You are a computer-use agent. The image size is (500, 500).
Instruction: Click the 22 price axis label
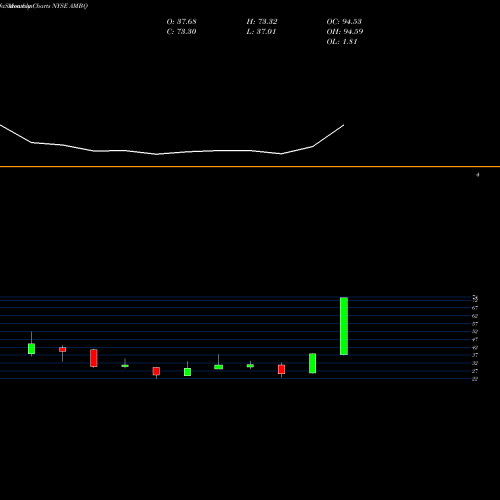click(x=475, y=379)
